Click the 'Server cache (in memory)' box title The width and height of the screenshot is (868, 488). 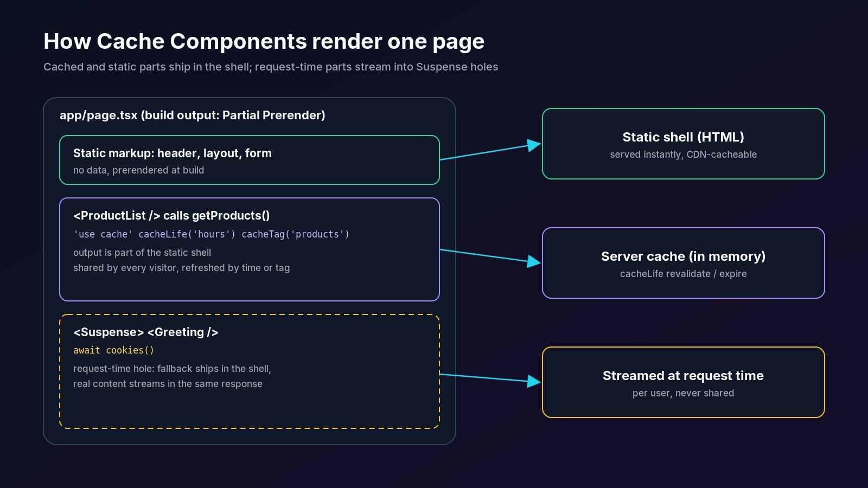pyautogui.click(x=684, y=256)
